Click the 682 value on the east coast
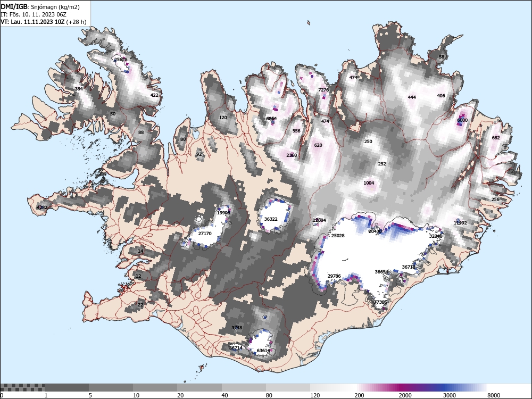Screen dimensions: 532x399 pos(496,137)
